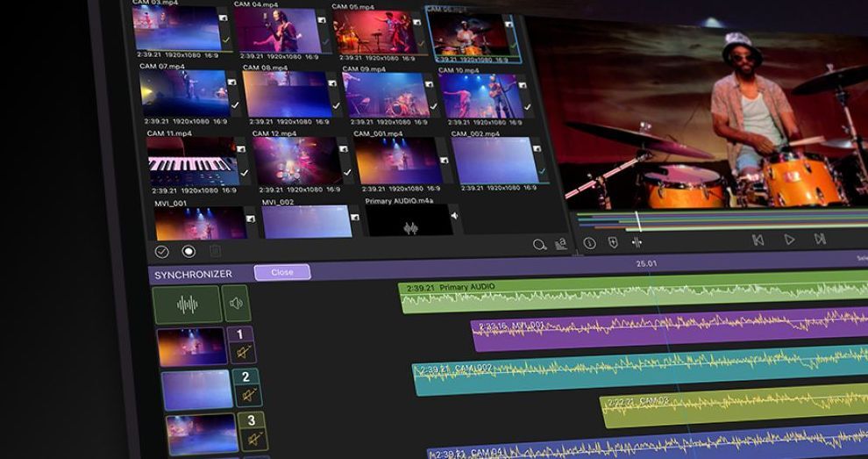This screenshot has width=868, height=459.
Task: Click the camera icon beside the CAM 07.mp4 thumbnail
Action: coord(231,82)
